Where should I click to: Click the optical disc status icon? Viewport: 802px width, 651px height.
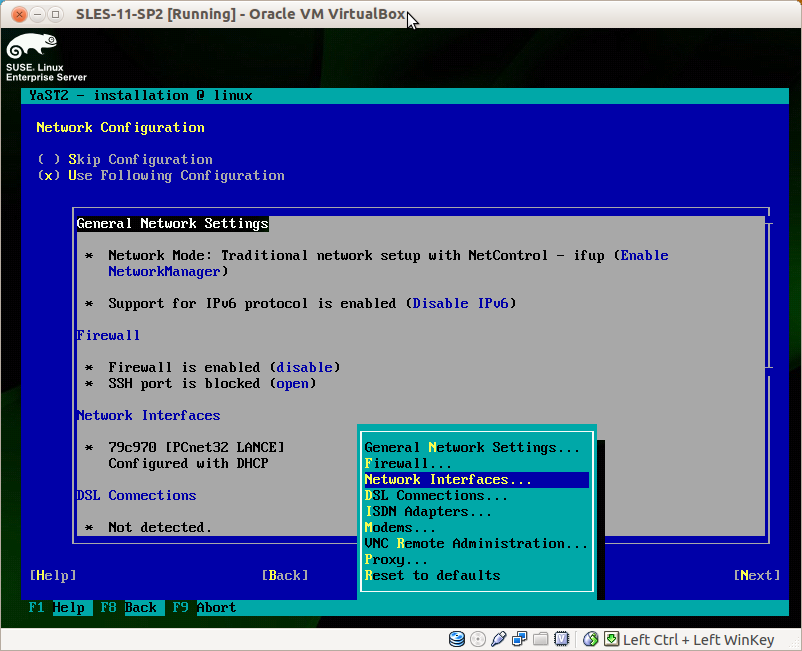[x=478, y=639]
